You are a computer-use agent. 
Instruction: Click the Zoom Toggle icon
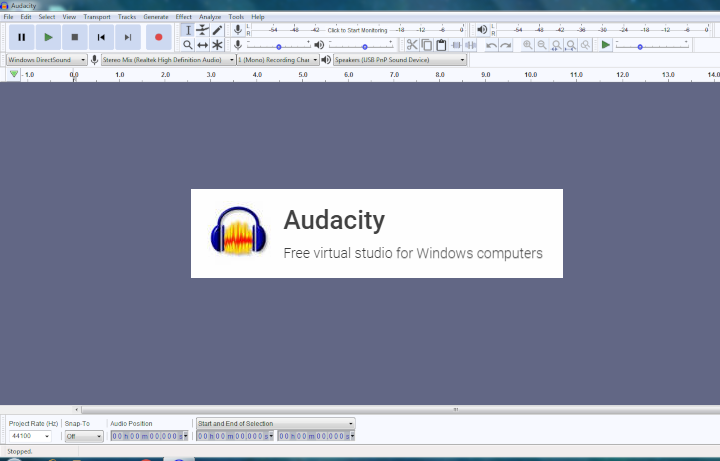coord(585,45)
